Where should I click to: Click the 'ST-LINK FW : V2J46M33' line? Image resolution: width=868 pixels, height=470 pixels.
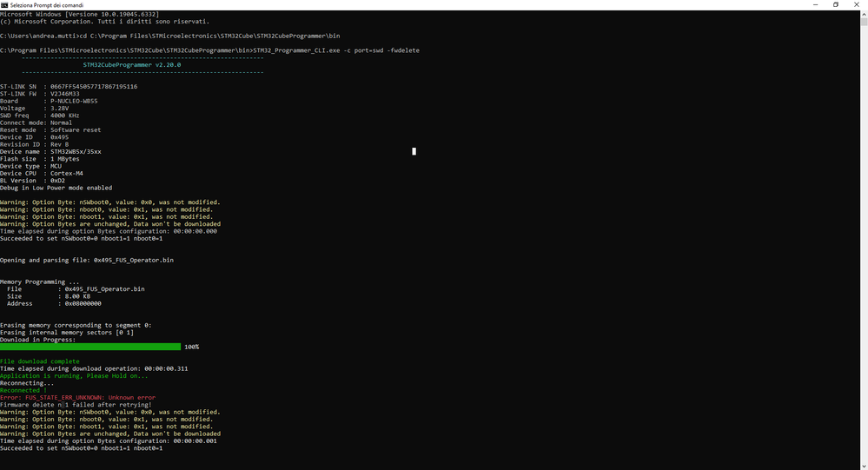[40, 94]
